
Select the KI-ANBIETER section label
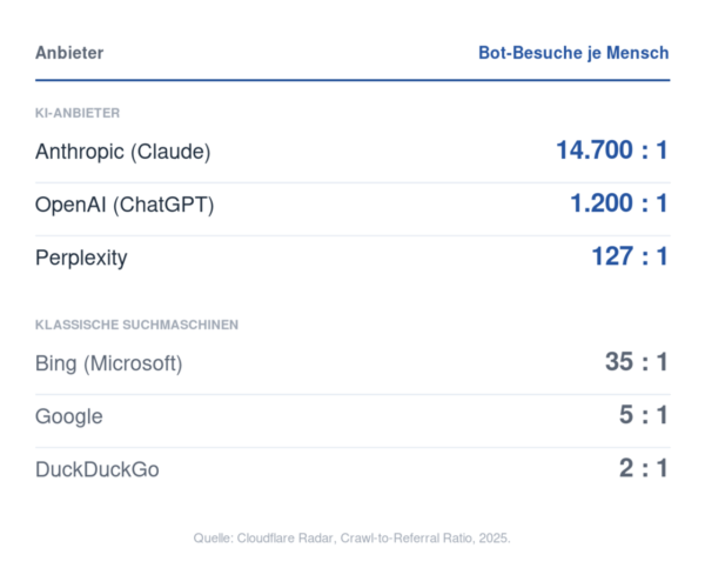click(x=78, y=113)
